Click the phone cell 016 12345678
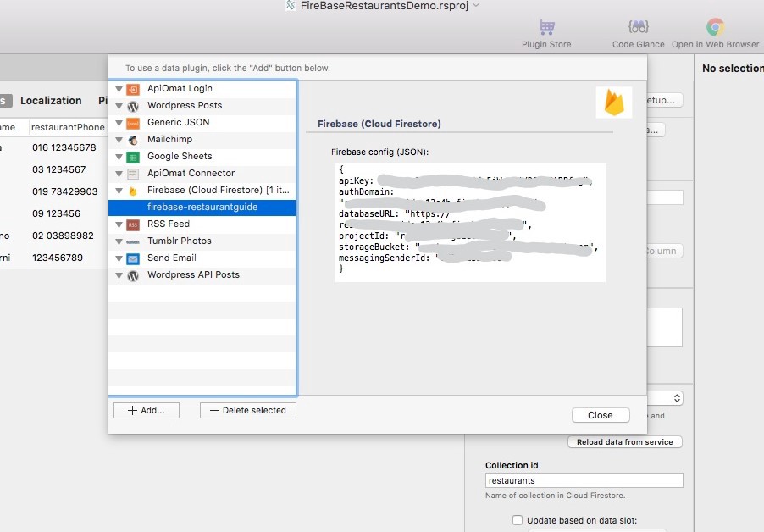This screenshot has height=532, width=764. click(64, 147)
